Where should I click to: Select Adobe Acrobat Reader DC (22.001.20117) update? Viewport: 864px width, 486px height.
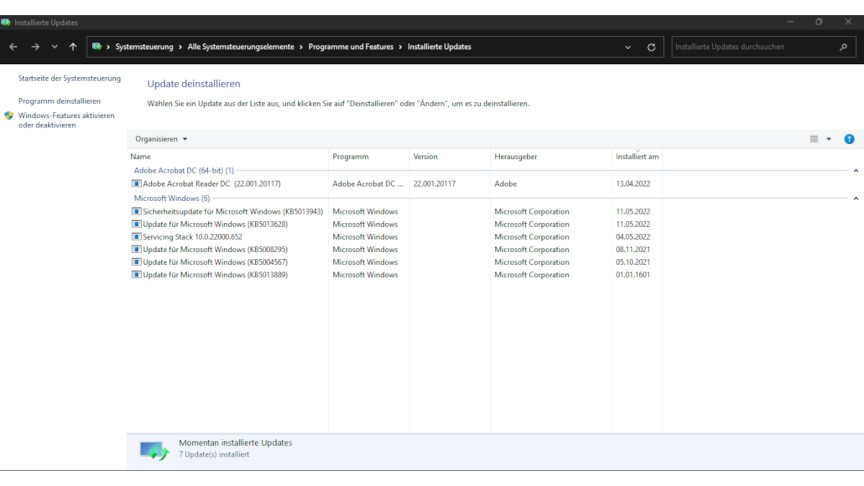[212, 183]
